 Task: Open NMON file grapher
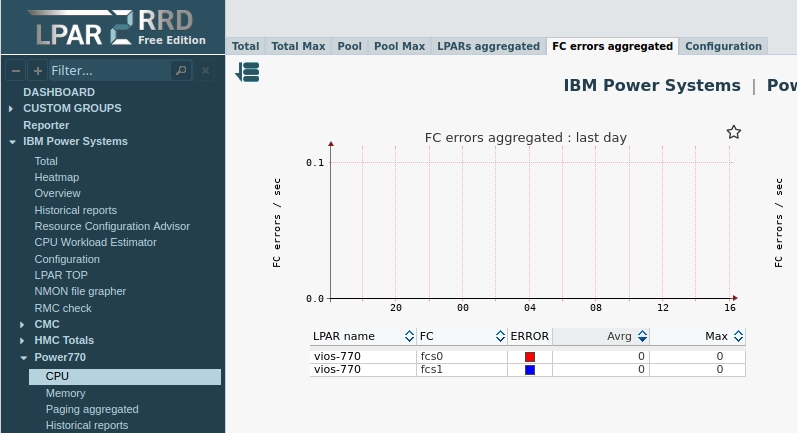tap(80, 292)
